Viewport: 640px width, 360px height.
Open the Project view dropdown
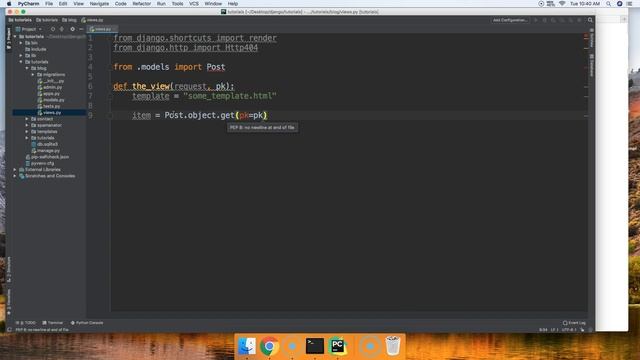(29, 29)
